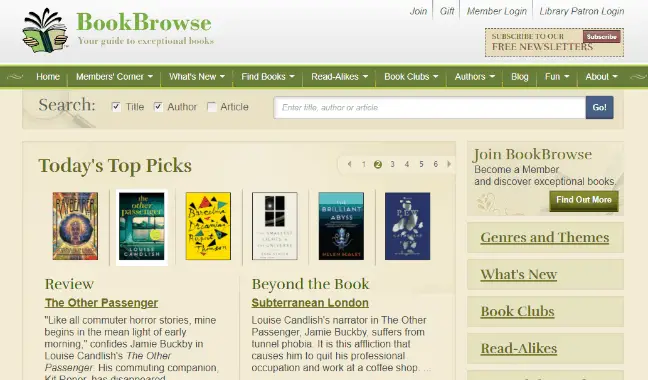The width and height of the screenshot is (648, 380).
Task: Go to Top Picks page 5
Action: [x=421, y=164]
